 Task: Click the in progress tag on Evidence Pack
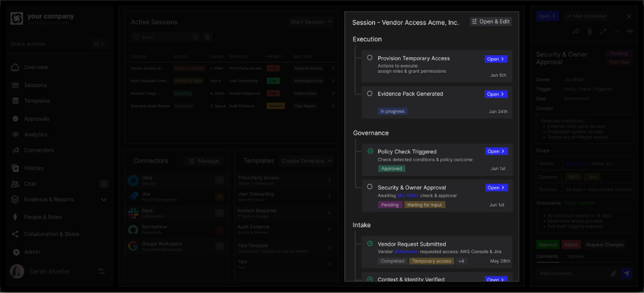[393, 111]
